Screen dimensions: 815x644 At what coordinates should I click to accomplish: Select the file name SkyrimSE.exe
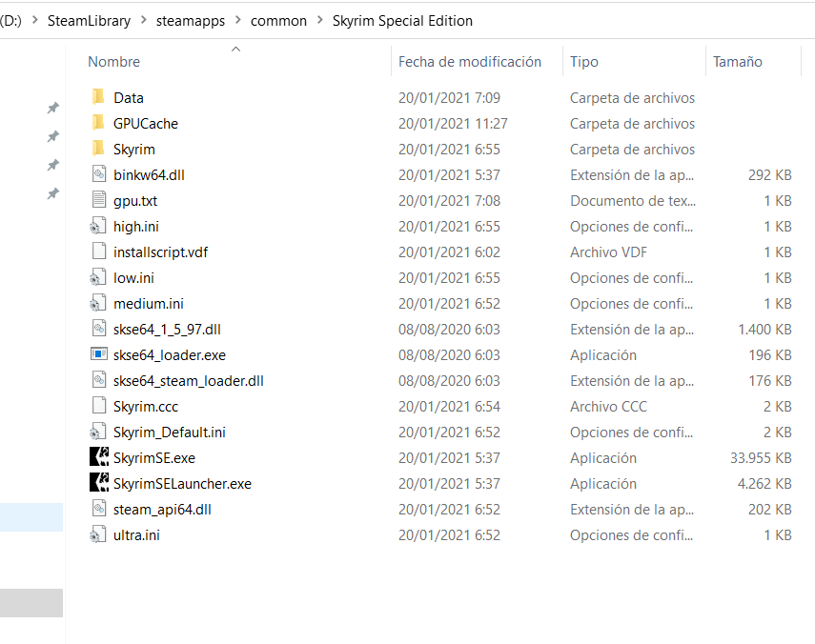(154, 458)
